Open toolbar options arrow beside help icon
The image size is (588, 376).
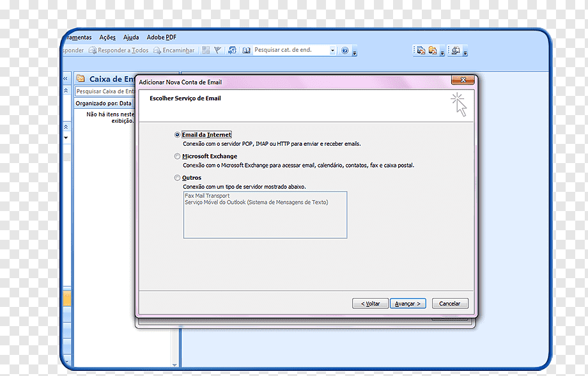click(x=354, y=52)
